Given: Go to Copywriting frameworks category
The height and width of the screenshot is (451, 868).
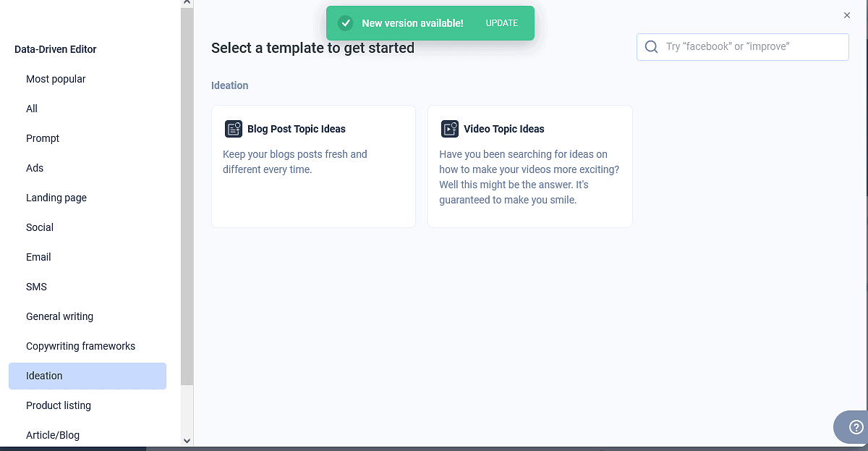Looking at the screenshot, I should click(80, 346).
